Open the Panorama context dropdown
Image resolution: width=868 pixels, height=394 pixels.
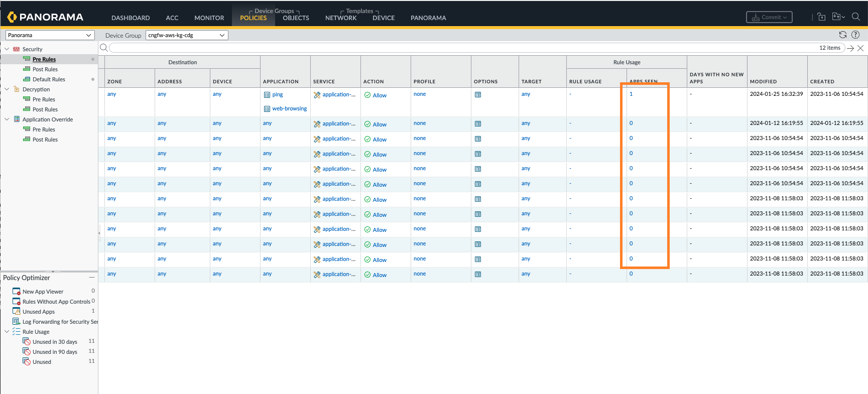[49, 35]
